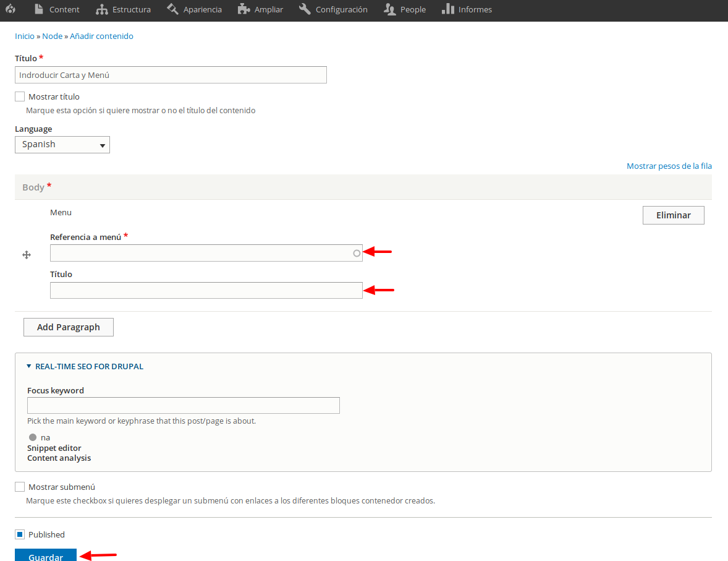Focus the paragraph Título field
The height and width of the screenshot is (561, 728).
click(x=206, y=291)
